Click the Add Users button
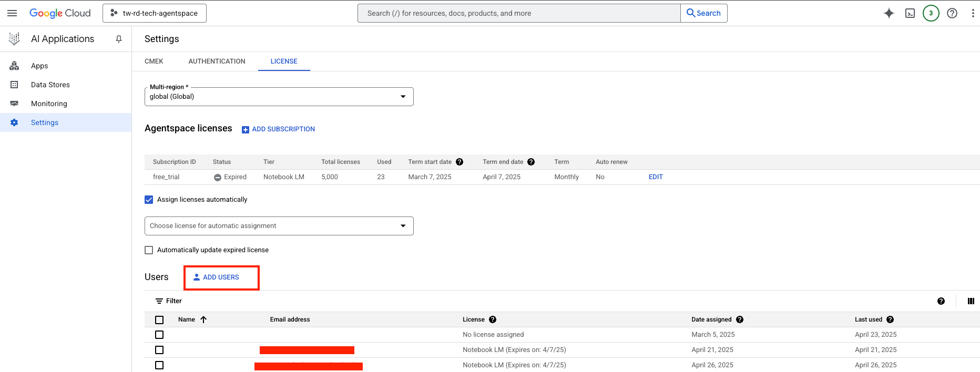 point(221,277)
